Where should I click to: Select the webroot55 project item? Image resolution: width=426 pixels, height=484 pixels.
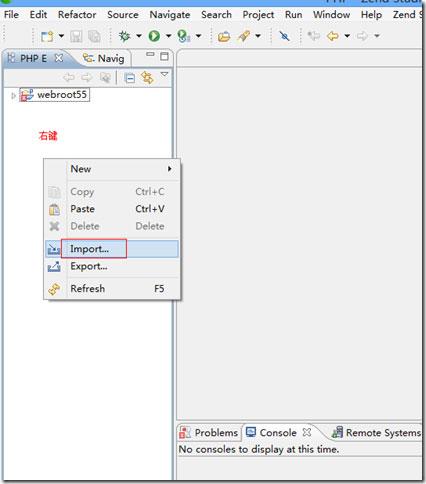point(55,95)
